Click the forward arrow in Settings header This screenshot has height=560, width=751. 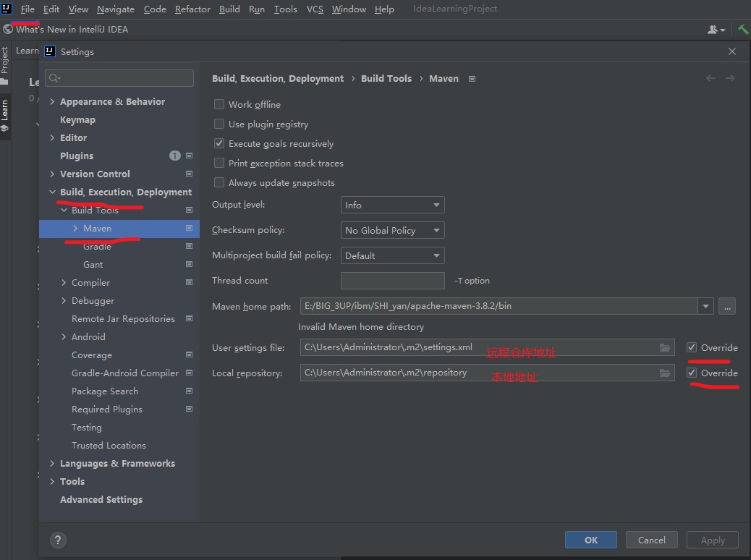730,78
